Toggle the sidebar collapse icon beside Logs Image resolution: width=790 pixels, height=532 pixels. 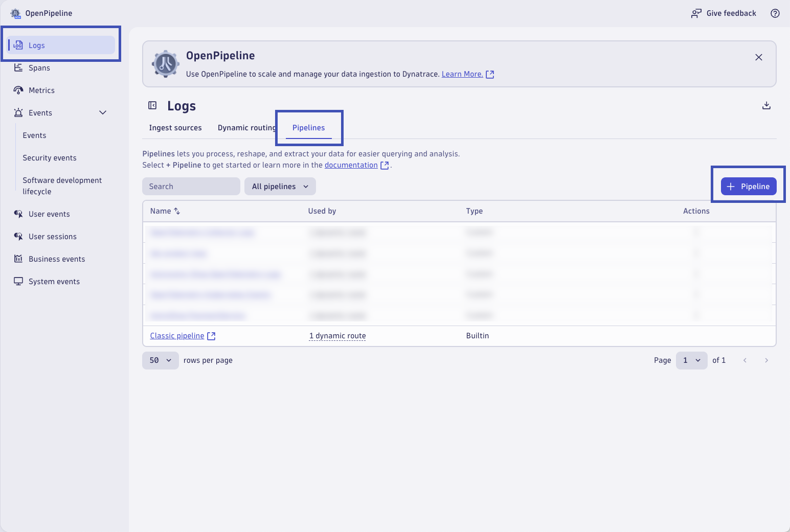pyautogui.click(x=152, y=105)
